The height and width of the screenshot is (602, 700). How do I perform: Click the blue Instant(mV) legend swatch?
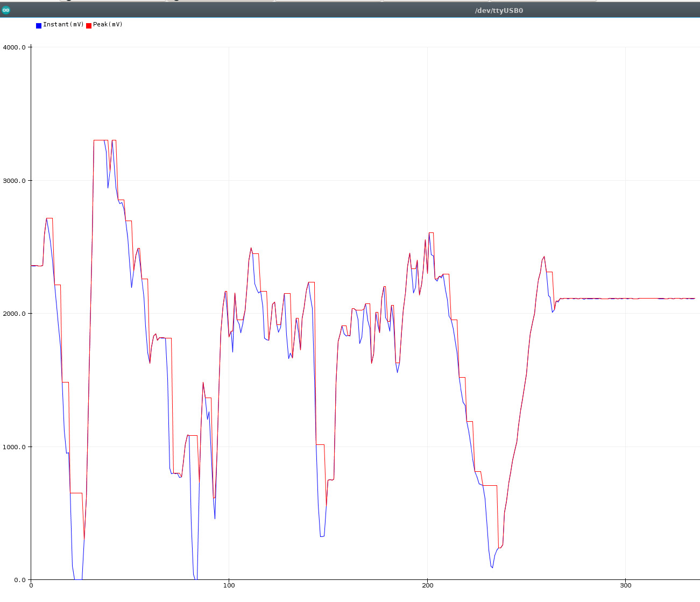pos(39,25)
